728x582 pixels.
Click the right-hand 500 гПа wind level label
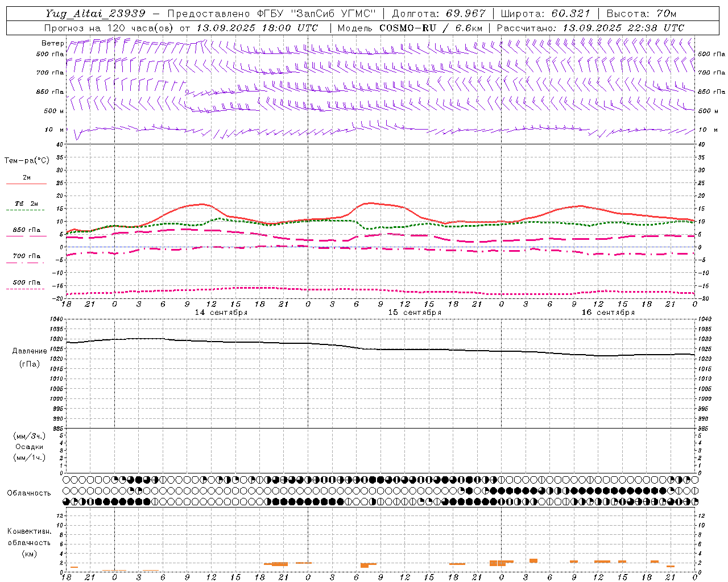[x=712, y=54]
